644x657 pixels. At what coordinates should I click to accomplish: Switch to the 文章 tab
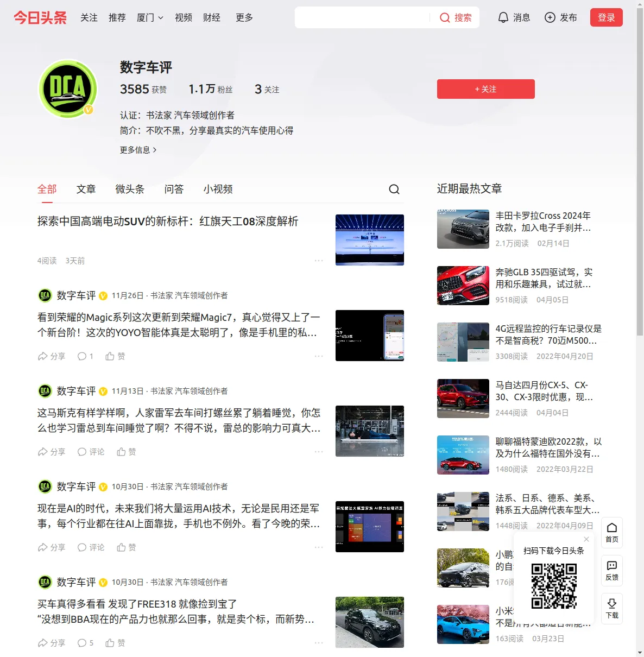coord(86,189)
